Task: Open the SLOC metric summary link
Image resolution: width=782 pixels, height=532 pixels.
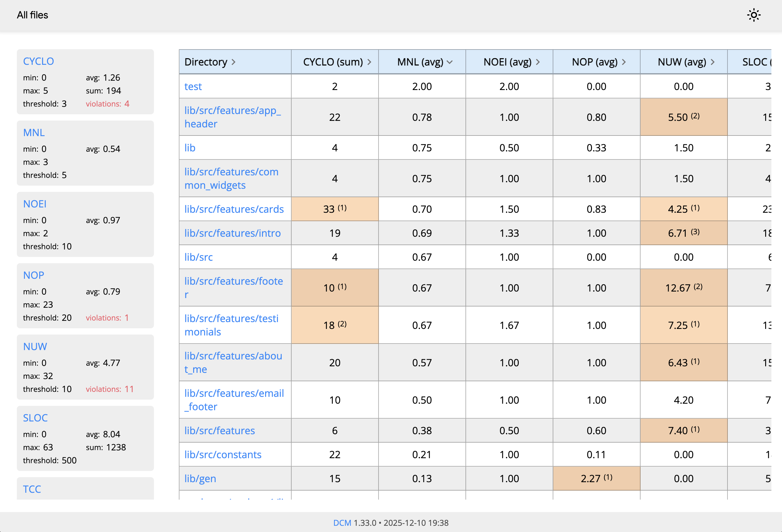Action: pos(35,418)
